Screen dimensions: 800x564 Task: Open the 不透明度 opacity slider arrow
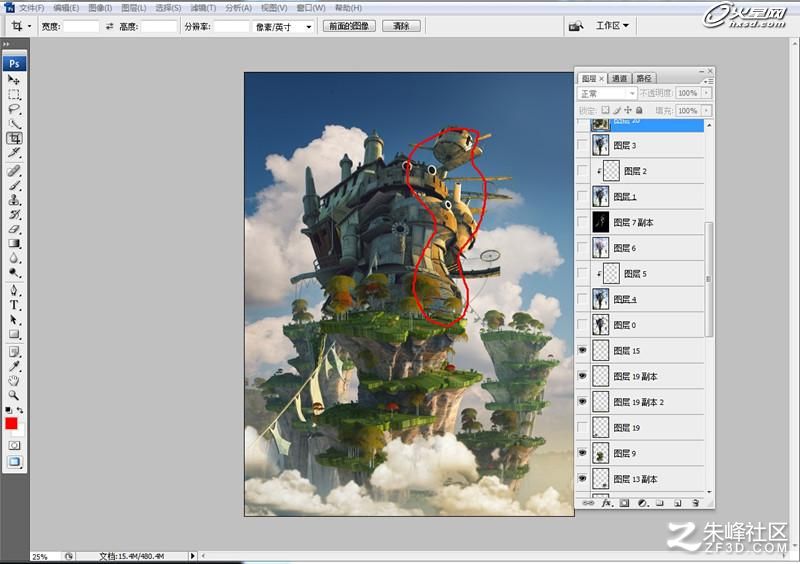pyautogui.click(x=707, y=93)
